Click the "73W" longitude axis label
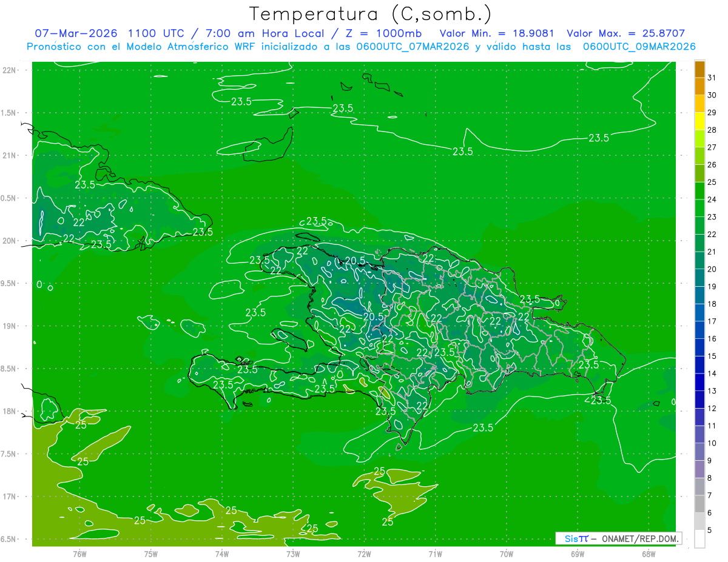The width and height of the screenshot is (728, 562). pos(293,554)
